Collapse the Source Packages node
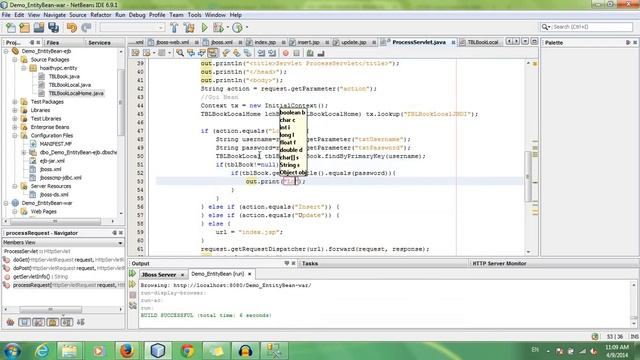 pyautogui.click(x=15, y=60)
